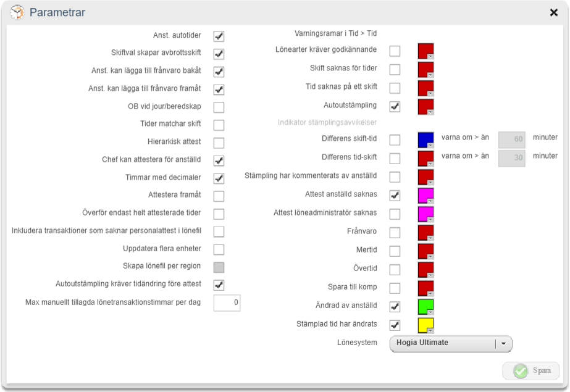Check the Spara till komp box
Image resolution: width=570 pixels, height=392 pixels.
pyautogui.click(x=395, y=288)
